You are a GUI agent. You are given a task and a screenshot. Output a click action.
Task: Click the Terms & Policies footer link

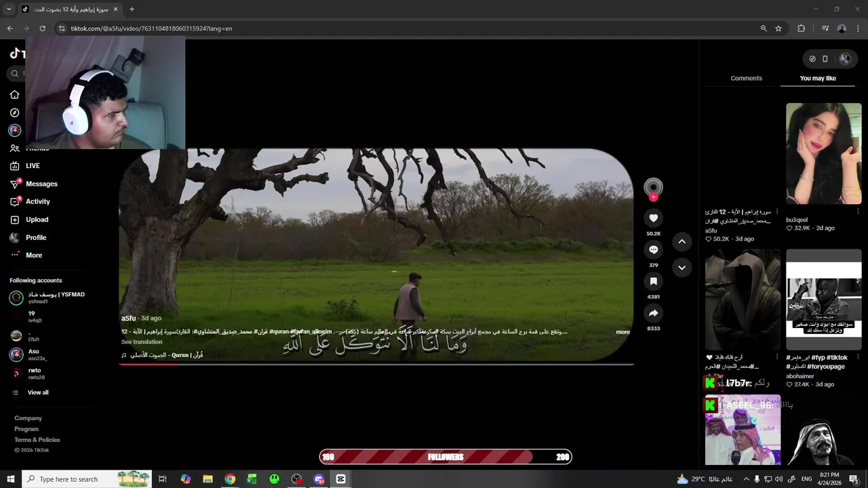(37, 440)
